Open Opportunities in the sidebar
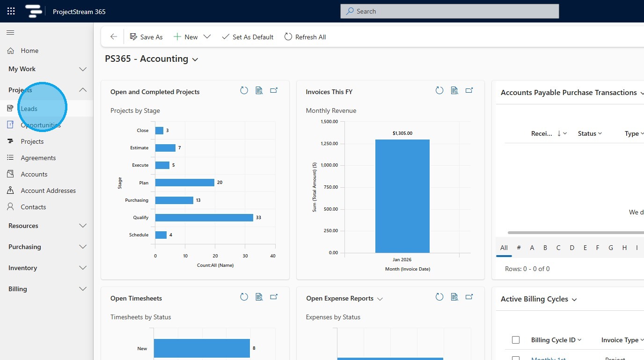The height and width of the screenshot is (360, 644). pos(41,125)
